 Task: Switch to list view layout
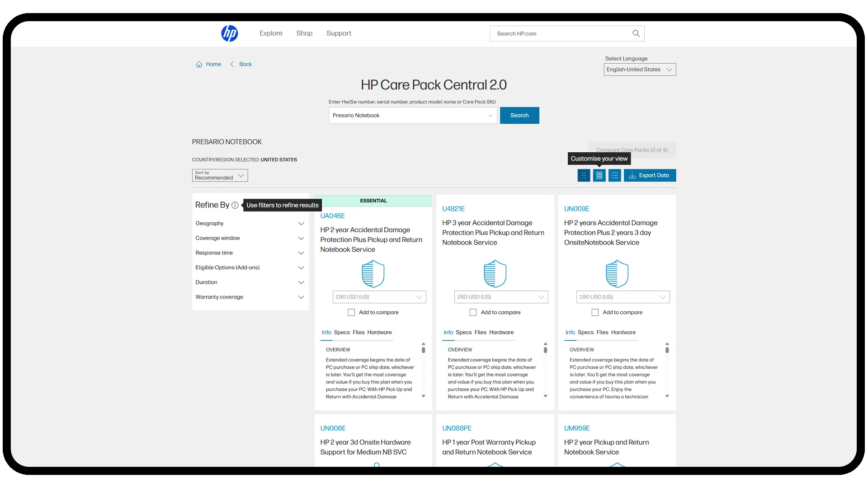pyautogui.click(x=615, y=175)
